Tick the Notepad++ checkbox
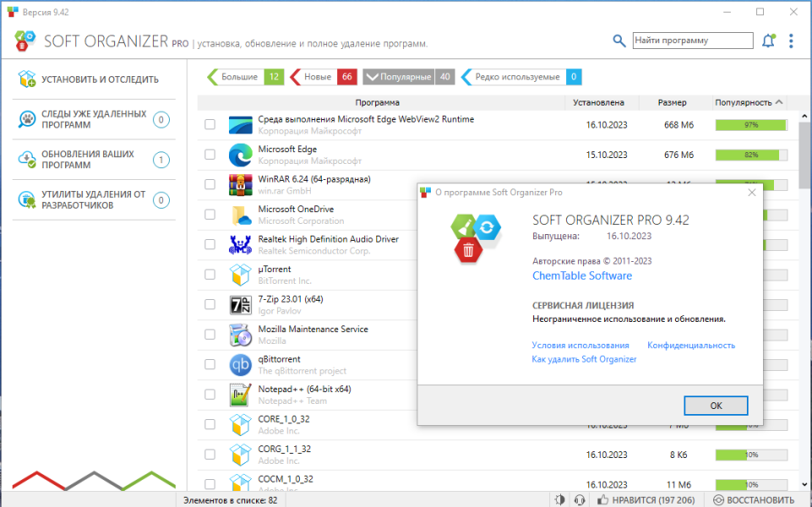The image size is (812, 507). click(x=210, y=395)
